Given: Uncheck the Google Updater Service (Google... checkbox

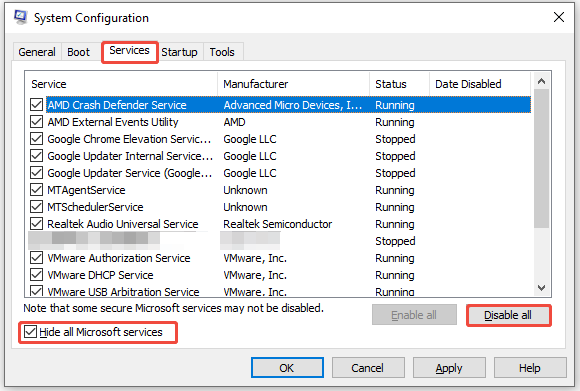Looking at the screenshot, I should click(36, 173).
